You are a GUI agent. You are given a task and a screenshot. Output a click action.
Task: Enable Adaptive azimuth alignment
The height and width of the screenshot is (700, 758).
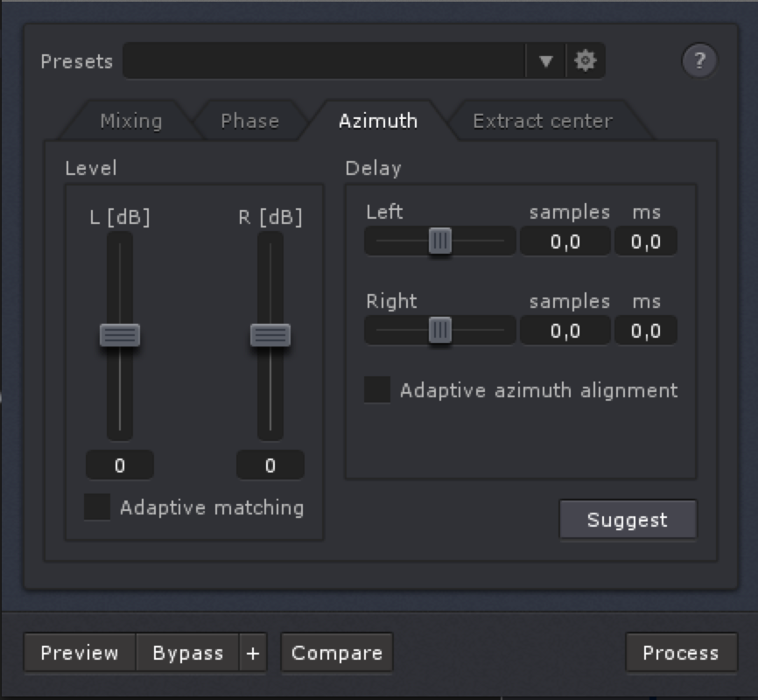pyautogui.click(x=378, y=390)
